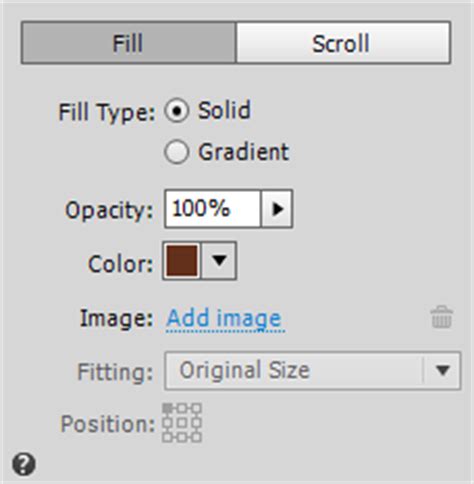Set Position to the top-center anchor square
This screenshot has height=484, width=474.
[182, 408]
